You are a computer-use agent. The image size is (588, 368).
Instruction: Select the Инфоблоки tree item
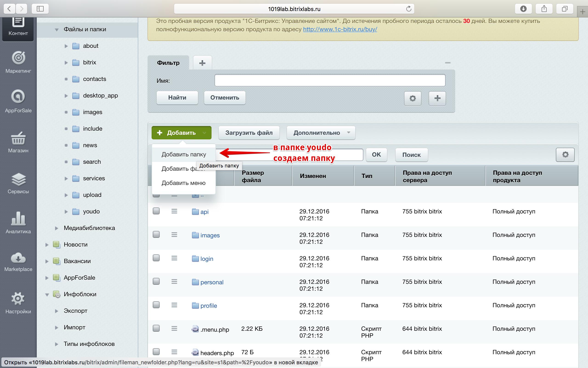coord(80,294)
